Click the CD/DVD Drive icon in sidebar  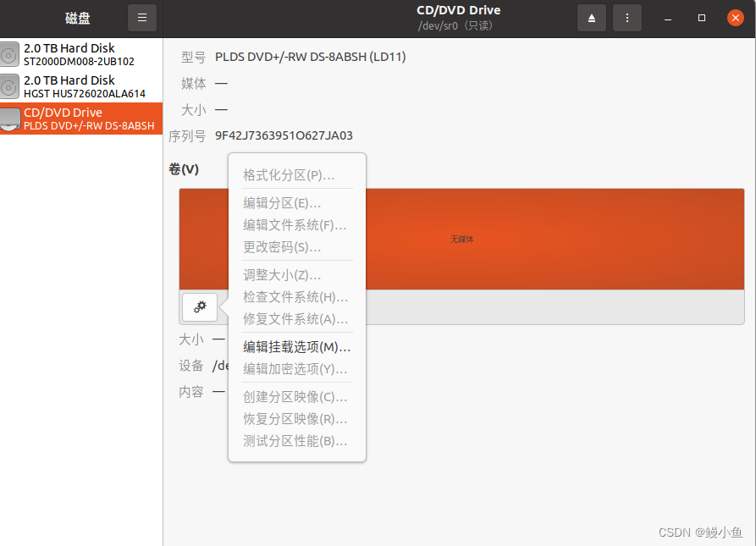9,119
